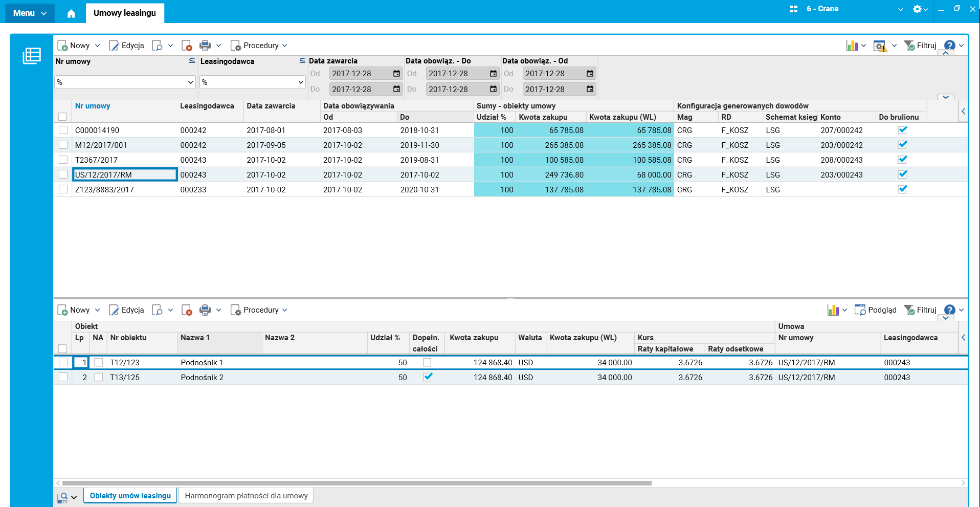Tick the checkbox for contract C000014190
The image size is (980, 507).
click(x=63, y=130)
